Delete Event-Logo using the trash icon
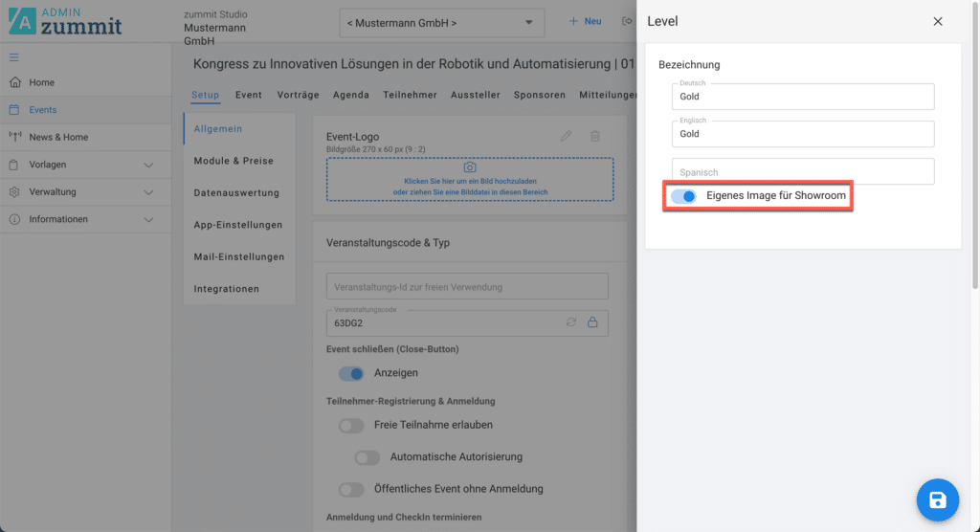Screen dimensions: 980x532 point(594,137)
